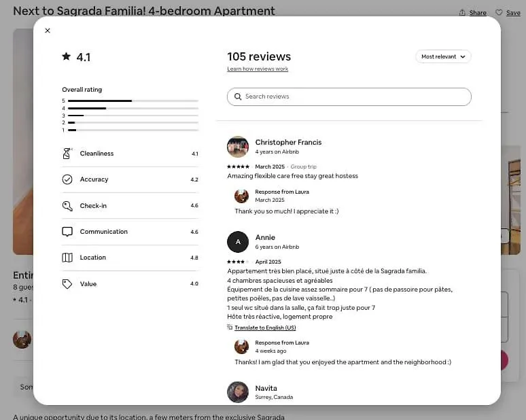Image resolution: width=526 pixels, height=420 pixels.
Task: Click the translate icon beside Translate link
Action: (230, 327)
